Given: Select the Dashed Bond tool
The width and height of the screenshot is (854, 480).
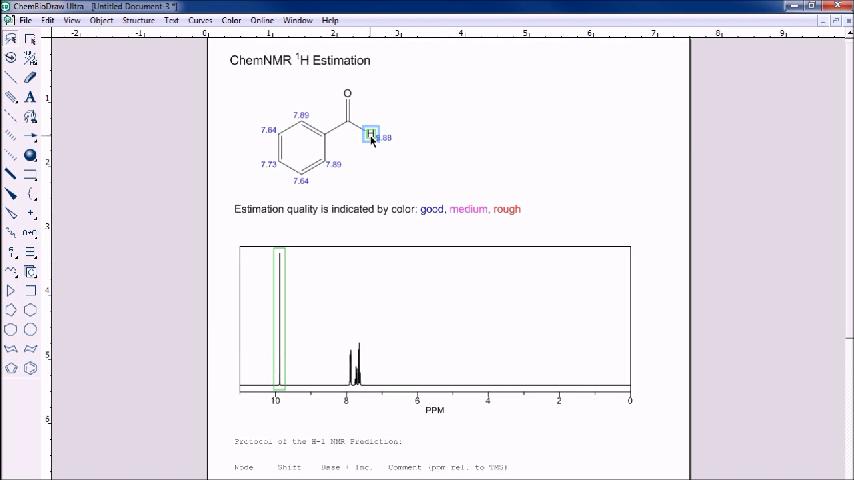Looking at the screenshot, I should [x=11, y=116].
